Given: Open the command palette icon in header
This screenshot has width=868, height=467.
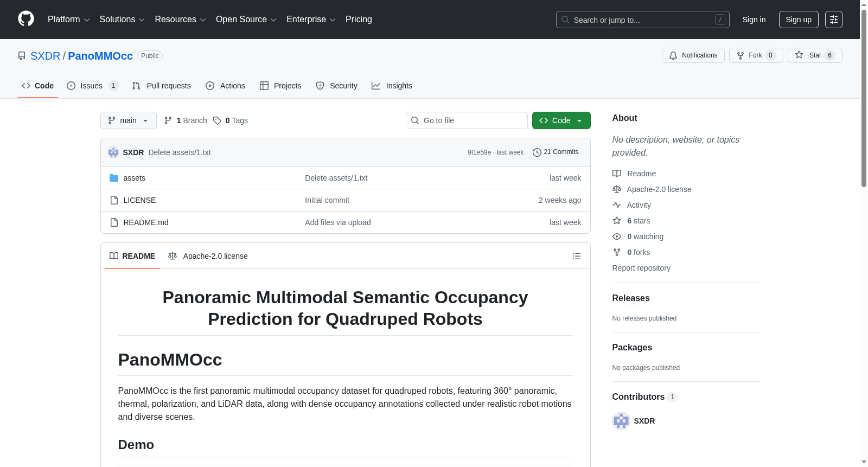Looking at the screenshot, I should [834, 20].
